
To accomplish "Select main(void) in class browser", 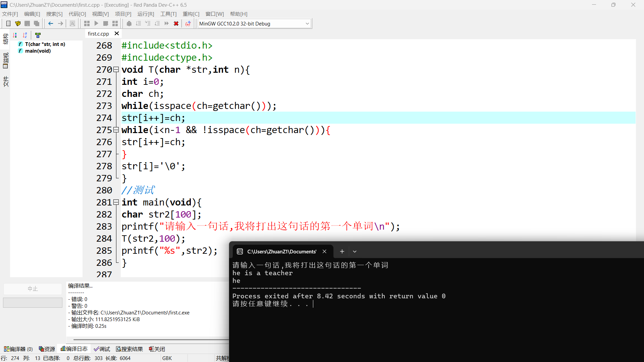I will click(38, 51).
